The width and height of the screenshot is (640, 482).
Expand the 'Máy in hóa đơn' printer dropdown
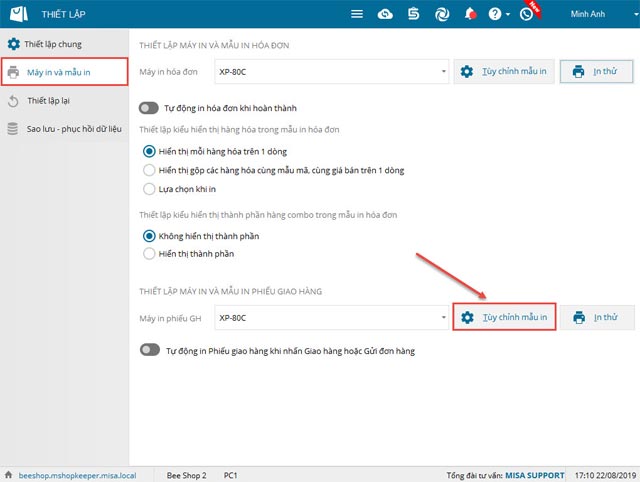pos(444,72)
